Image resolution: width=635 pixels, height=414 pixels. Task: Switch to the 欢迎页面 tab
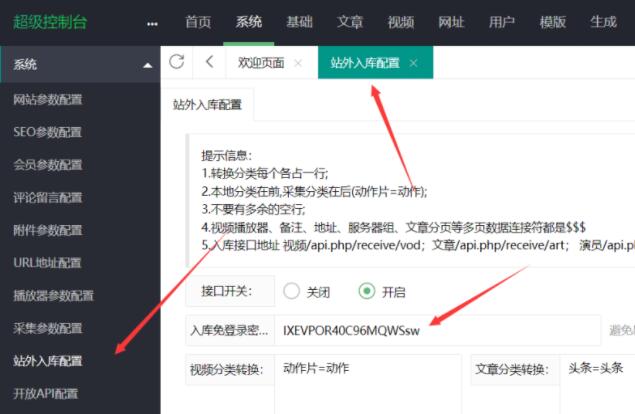[x=260, y=63]
